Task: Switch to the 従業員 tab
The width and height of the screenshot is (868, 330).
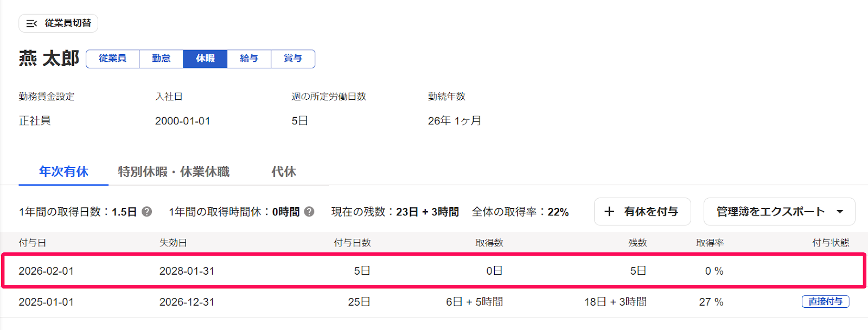Action: click(112, 59)
